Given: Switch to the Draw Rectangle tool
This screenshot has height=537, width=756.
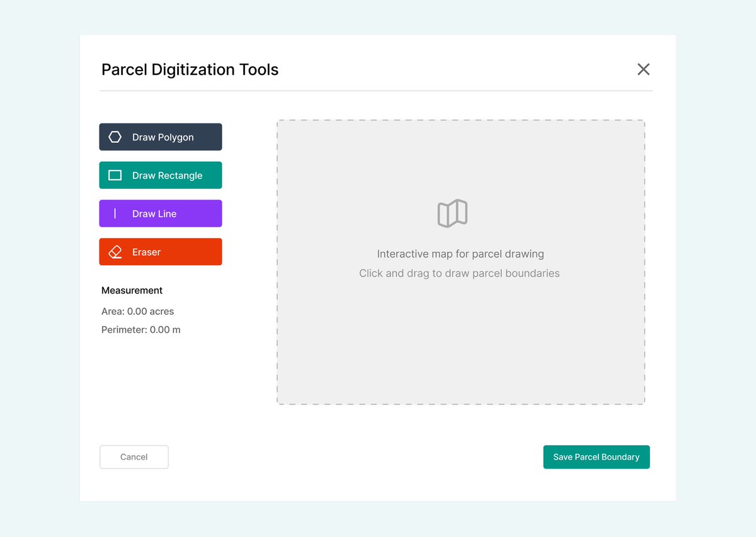Looking at the screenshot, I should pos(160,175).
